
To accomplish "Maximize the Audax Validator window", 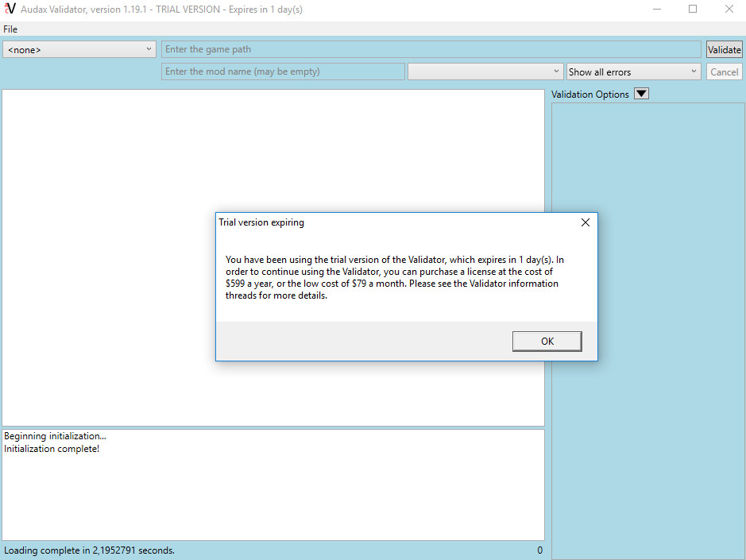I will (693, 10).
